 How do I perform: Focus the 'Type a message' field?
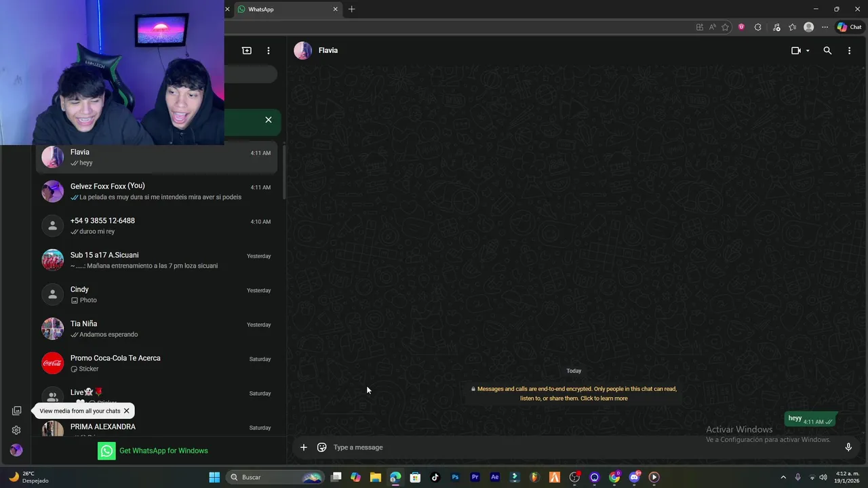pyautogui.click(x=583, y=447)
